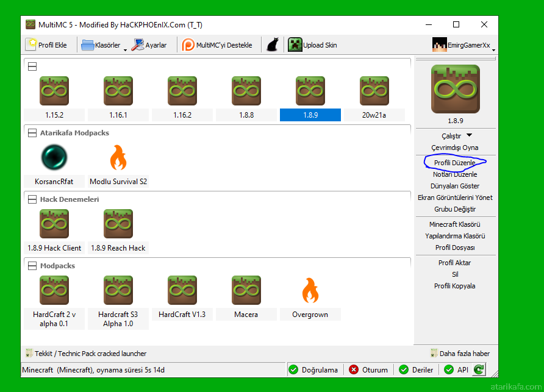Open the Tekkit / Technic Pack cracked launcher news
The width and height of the screenshot is (544, 392).
pos(90,354)
